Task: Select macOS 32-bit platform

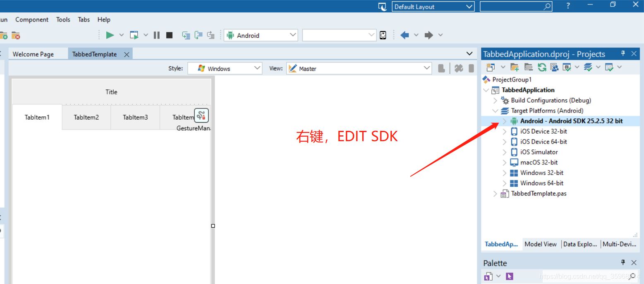Action: click(x=539, y=162)
